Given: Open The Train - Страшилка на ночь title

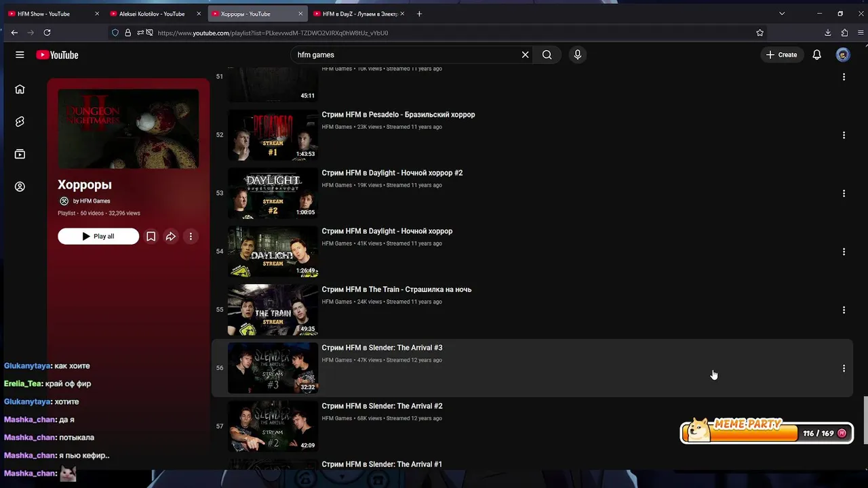Looking at the screenshot, I should point(396,289).
